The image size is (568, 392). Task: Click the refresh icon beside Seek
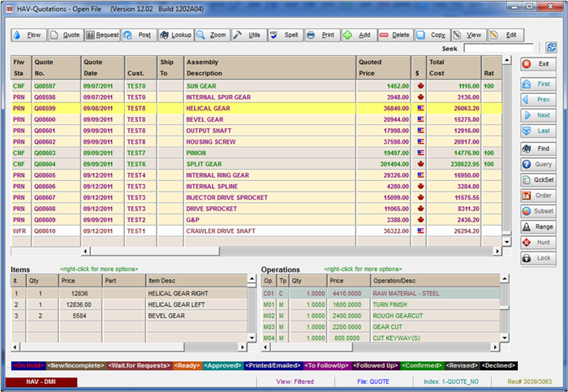(551, 47)
